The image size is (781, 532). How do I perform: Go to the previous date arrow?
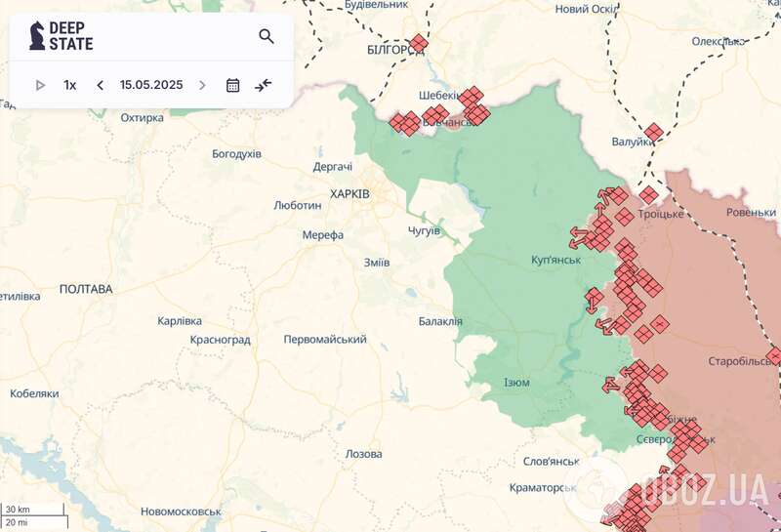coord(100,85)
